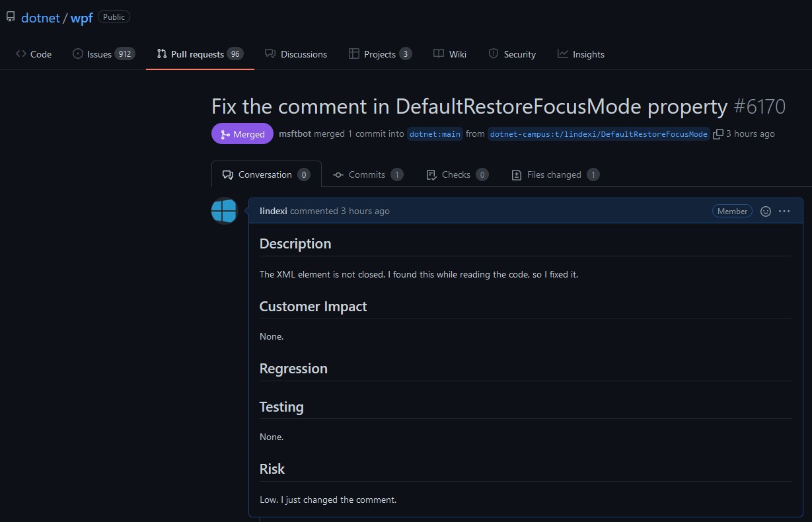Click the copy branch name icon
This screenshot has height=522, width=812.
click(x=718, y=134)
